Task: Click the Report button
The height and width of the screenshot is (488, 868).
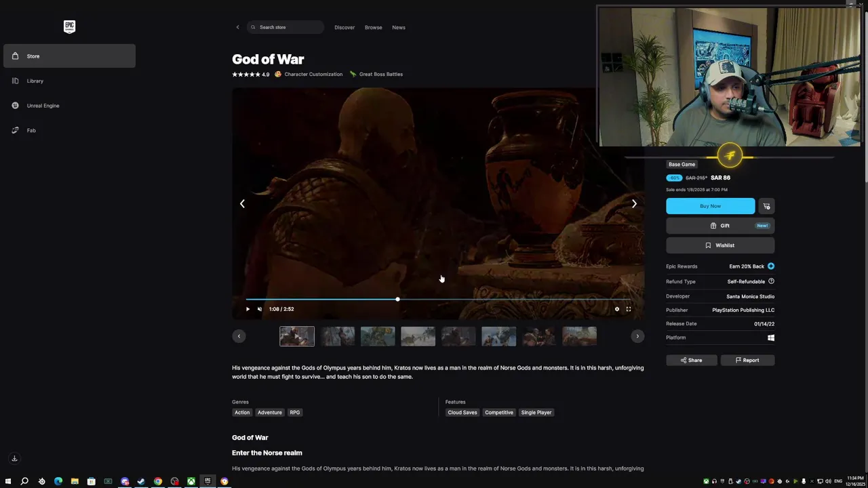Action: (x=747, y=360)
